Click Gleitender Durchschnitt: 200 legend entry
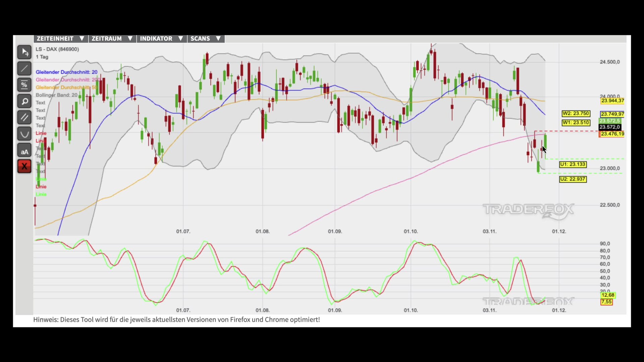644x362 pixels. tap(67, 80)
